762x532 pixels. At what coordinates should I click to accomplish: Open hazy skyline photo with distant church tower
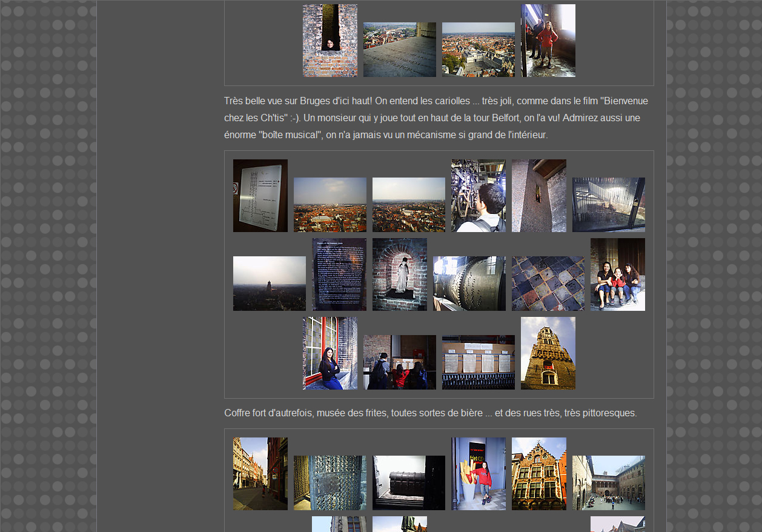269,284
